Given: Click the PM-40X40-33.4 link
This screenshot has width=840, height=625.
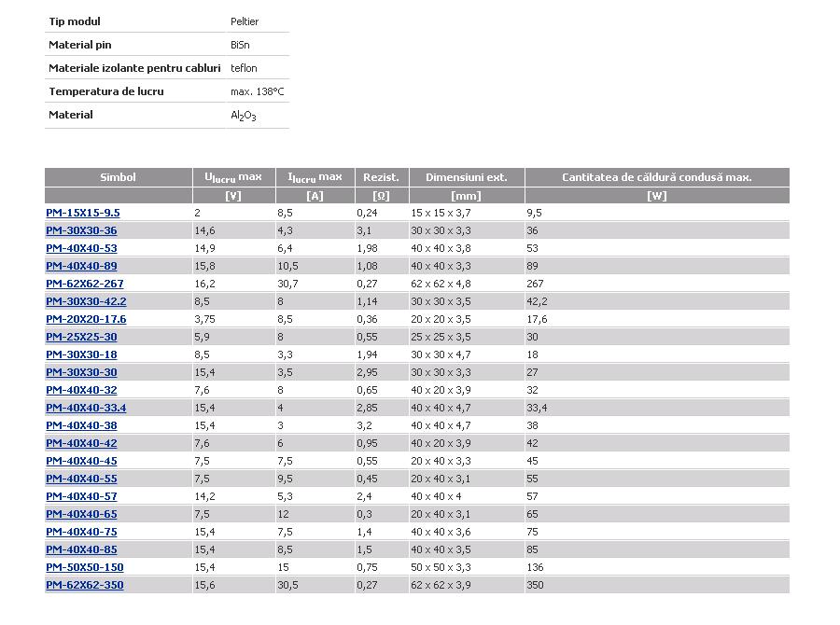Looking at the screenshot, I should coord(86,408).
